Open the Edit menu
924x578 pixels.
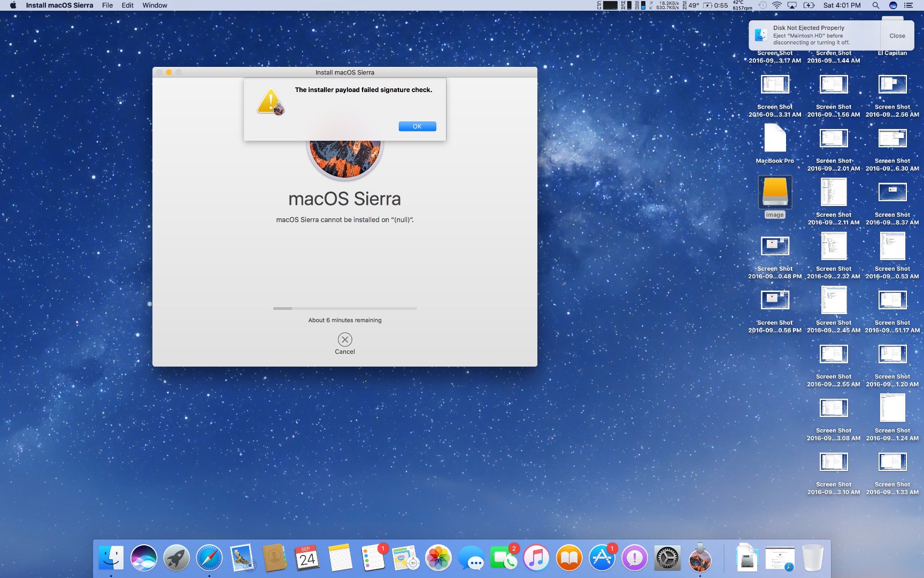(x=128, y=5)
